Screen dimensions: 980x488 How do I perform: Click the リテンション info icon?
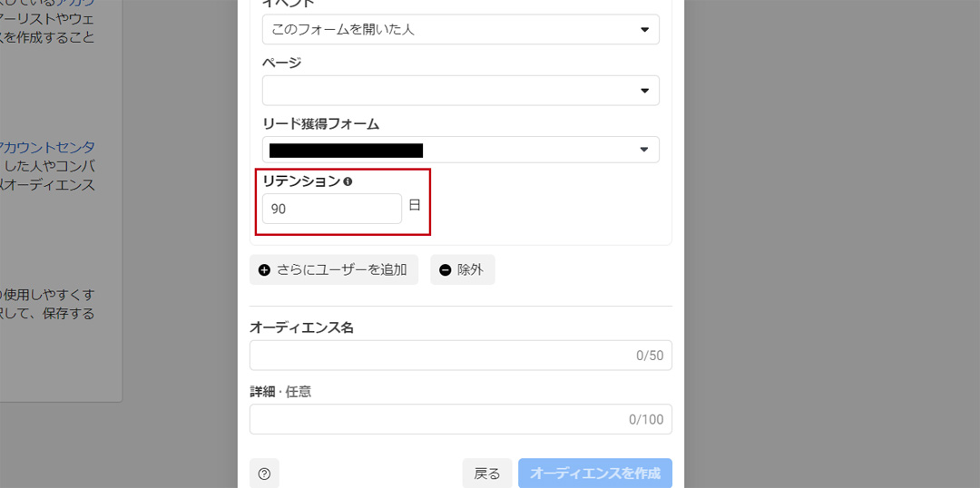point(348,181)
